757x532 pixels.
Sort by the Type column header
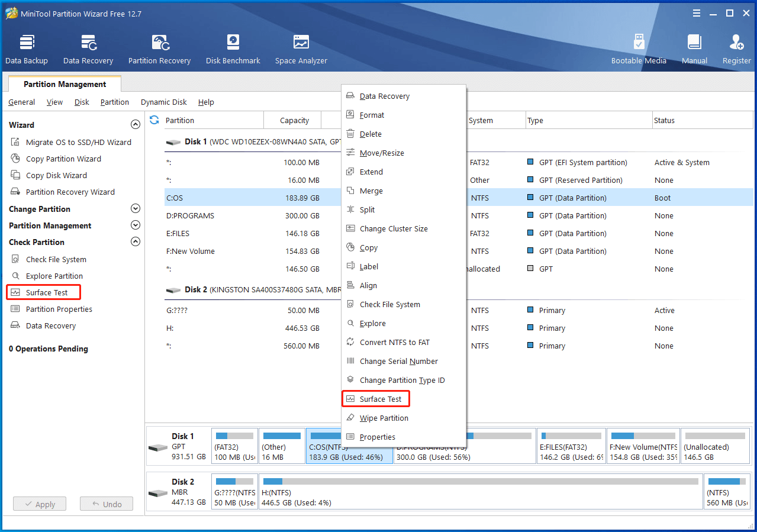590,120
